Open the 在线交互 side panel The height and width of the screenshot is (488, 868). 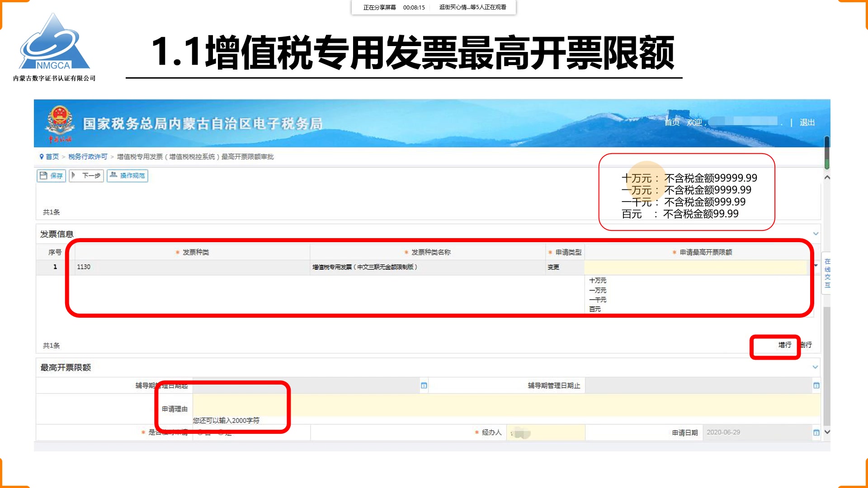point(827,273)
